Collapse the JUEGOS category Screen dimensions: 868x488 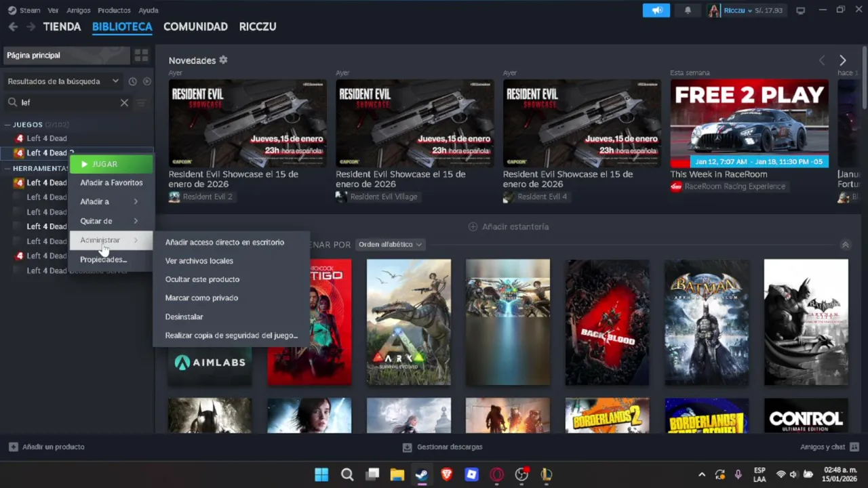click(x=7, y=125)
